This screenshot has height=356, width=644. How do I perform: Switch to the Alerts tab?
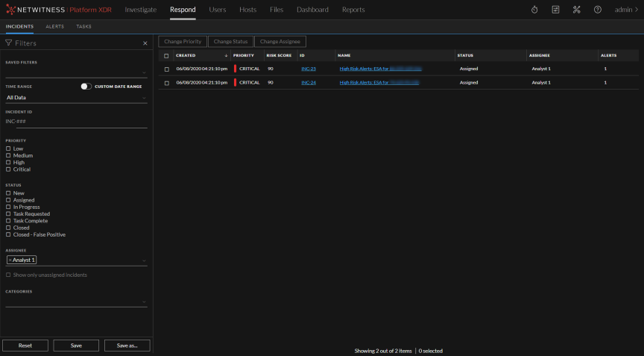tap(54, 26)
